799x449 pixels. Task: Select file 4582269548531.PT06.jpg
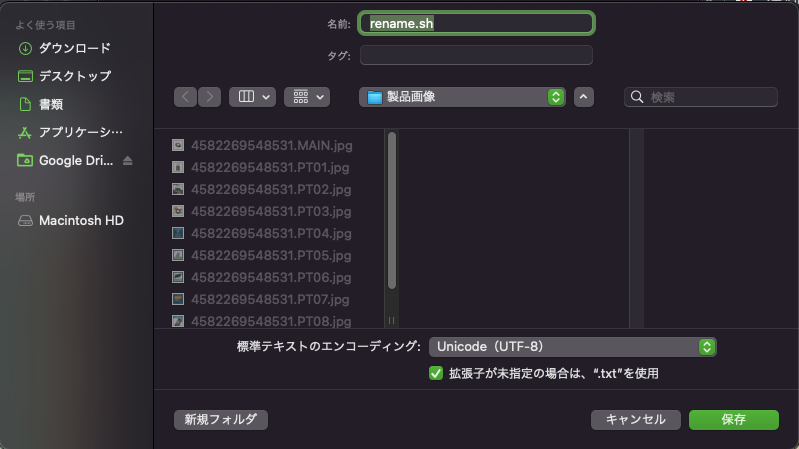click(271, 277)
